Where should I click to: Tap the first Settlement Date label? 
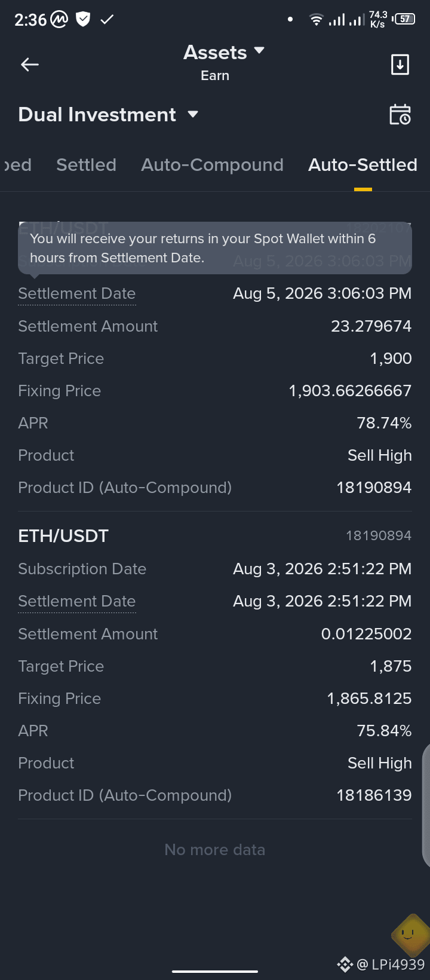(77, 293)
